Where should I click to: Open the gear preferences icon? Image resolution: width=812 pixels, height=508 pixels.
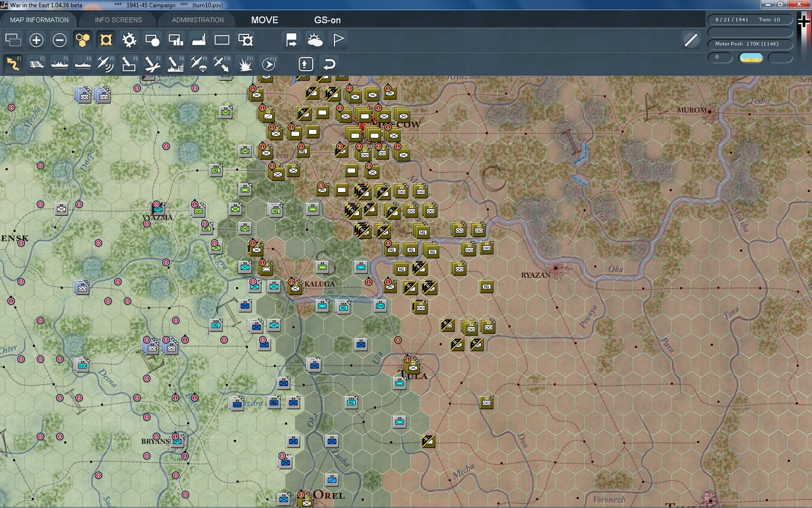point(129,40)
